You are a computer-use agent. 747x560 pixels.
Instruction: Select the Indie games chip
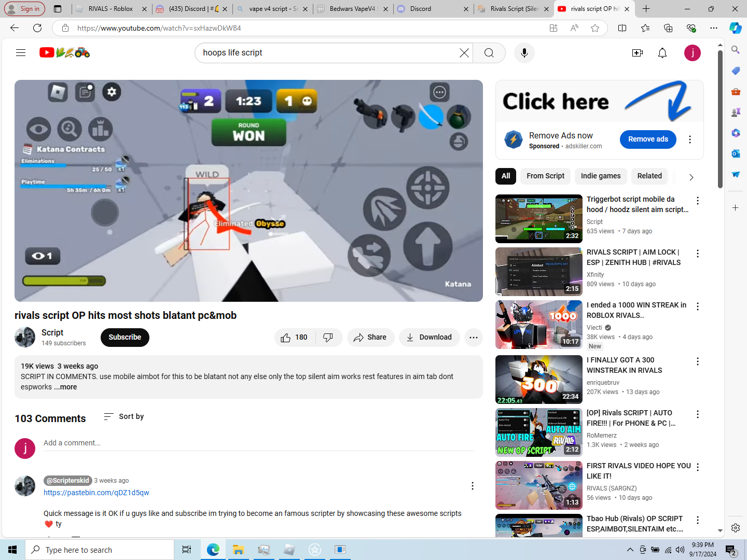(601, 176)
